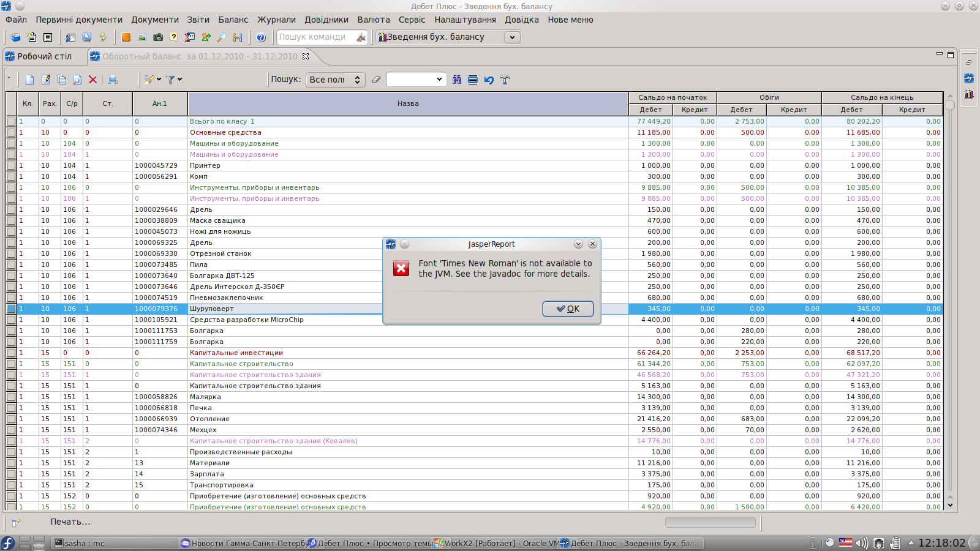Viewport: 980px width, 551px height.
Task: Tick the row checkbox for Шуруповерт
Action: pyautogui.click(x=11, y=309)
